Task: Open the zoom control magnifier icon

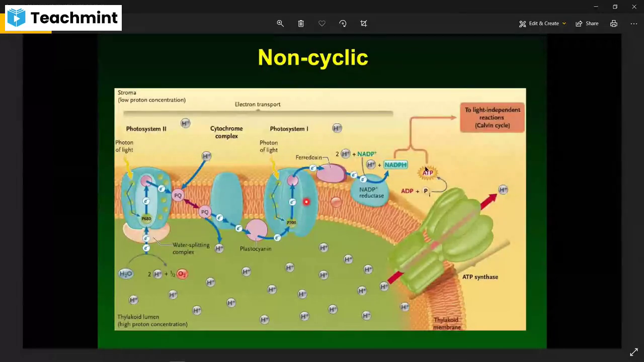Action: (280, 23)
